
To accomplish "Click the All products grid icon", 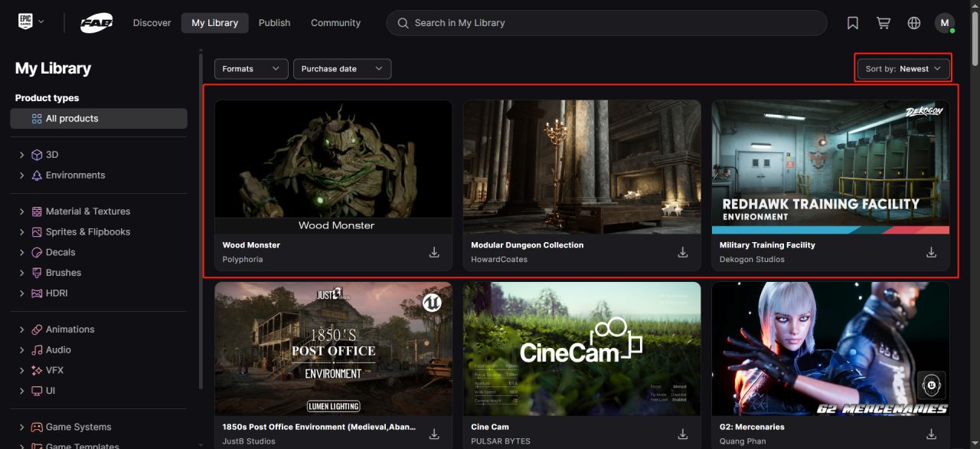I will coord(37,119).
